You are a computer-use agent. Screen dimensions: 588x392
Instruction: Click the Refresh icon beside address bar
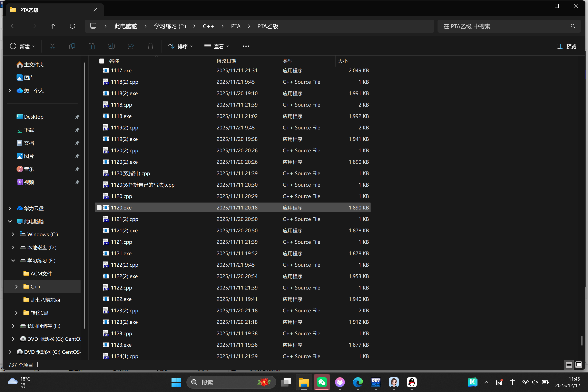pos(72,26)
